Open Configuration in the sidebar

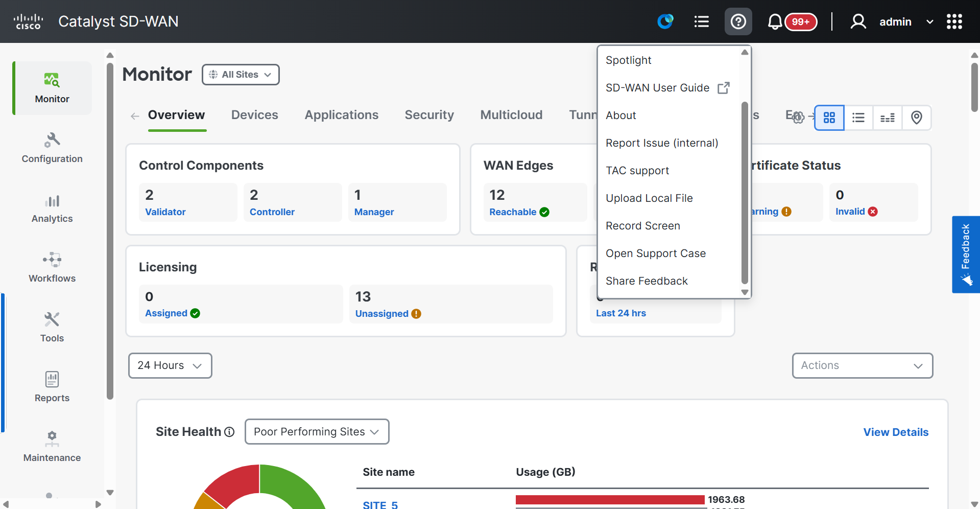pyautogui.click(x=52, y=148)
